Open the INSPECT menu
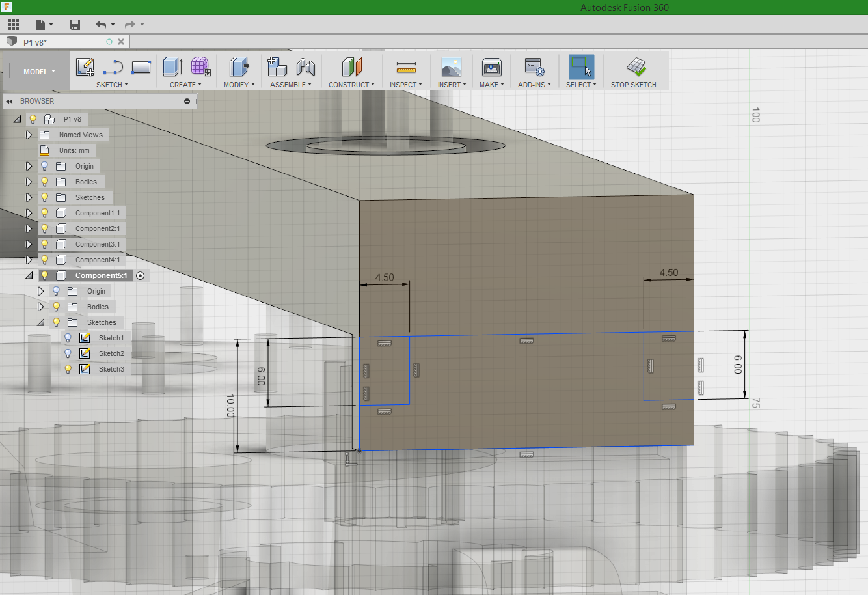The image size is (868, 595). (x=406, y=85)
